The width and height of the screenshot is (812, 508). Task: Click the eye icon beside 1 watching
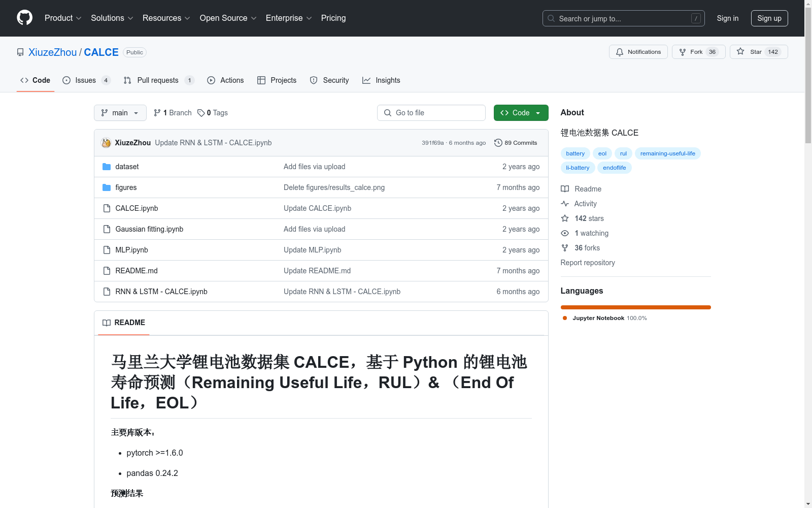pyautogui.click(x=565, y=233)
